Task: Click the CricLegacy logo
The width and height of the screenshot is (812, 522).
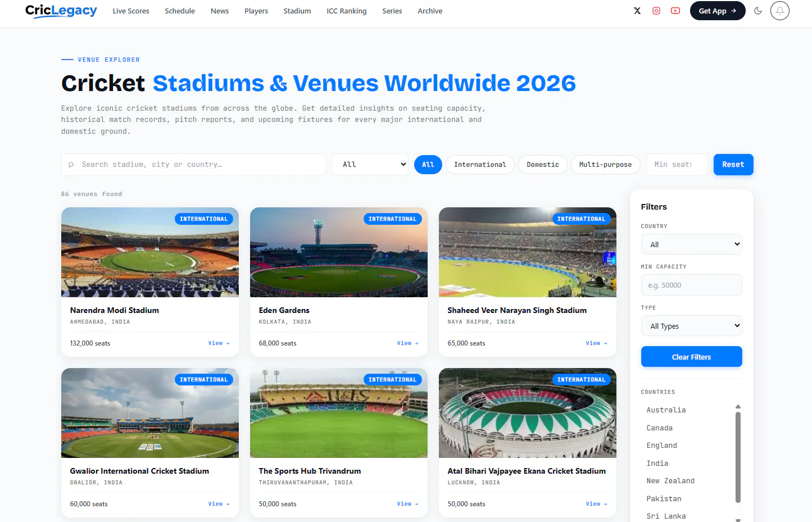Action: pos(61,11)
